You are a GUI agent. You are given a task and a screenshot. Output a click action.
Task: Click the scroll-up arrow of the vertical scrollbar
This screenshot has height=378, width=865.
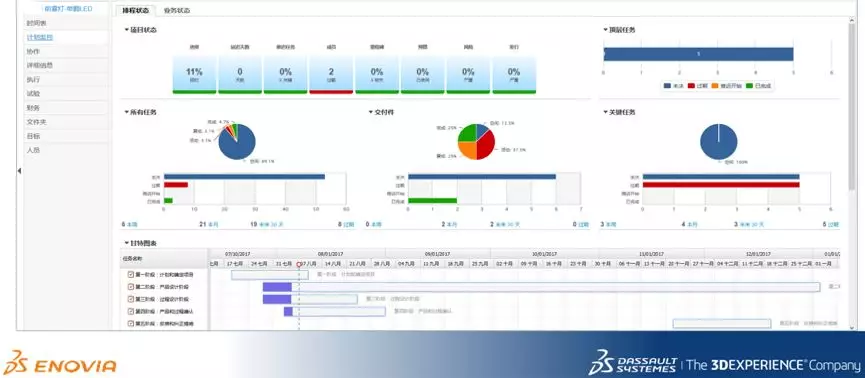(x=853, y=20)
